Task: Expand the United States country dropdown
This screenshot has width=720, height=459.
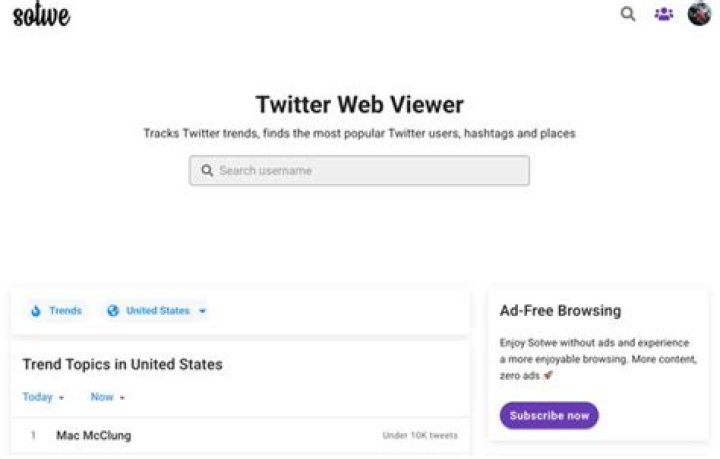Action: pyautogui.click(x=158, y=311)
